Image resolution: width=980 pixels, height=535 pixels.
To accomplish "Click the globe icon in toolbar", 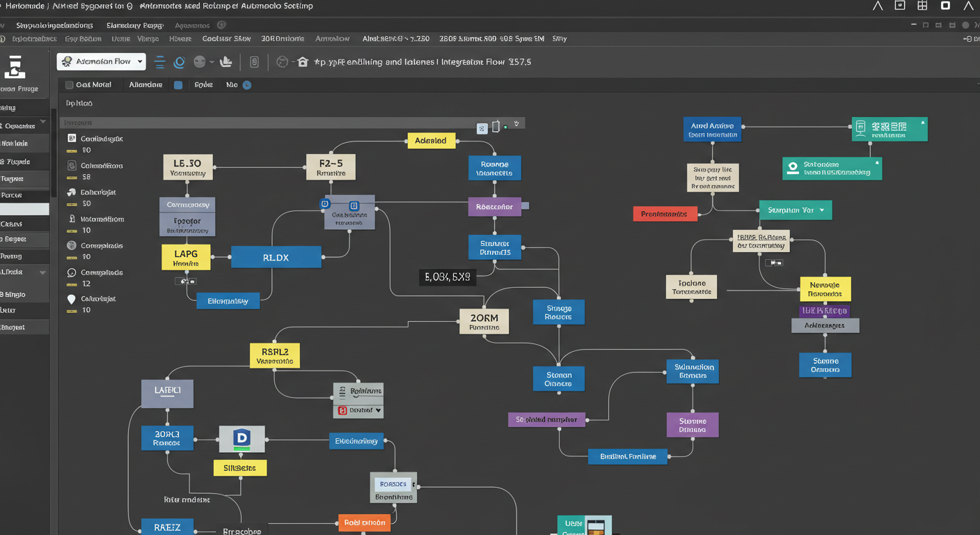I will coord(282,62).
